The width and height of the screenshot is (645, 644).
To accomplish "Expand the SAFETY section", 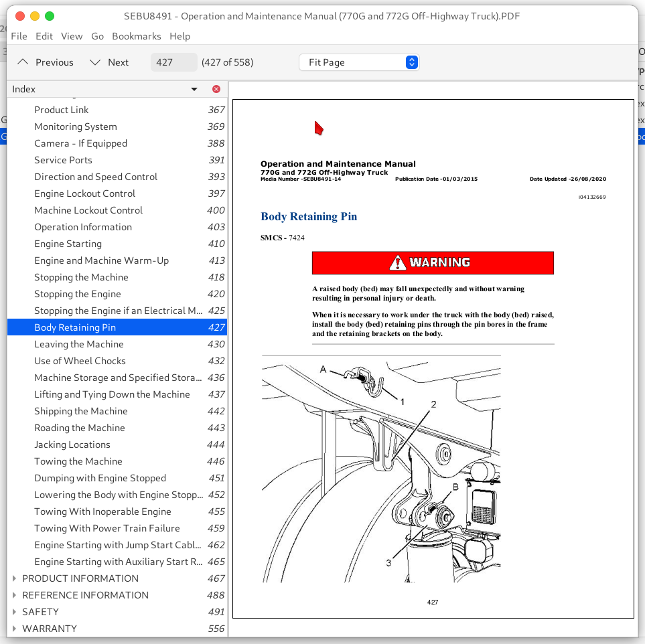I will click(15, 612).
